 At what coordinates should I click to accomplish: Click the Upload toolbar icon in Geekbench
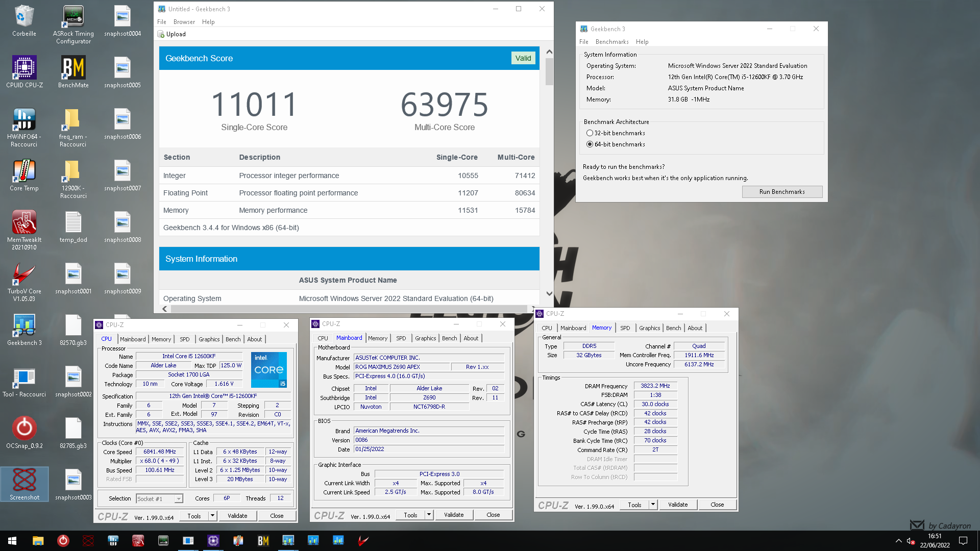(171, 34)
